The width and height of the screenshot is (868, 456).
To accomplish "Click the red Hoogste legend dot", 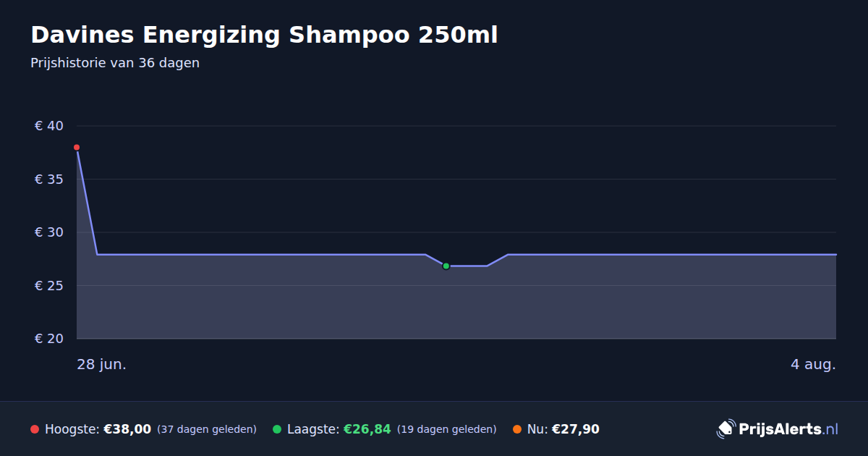I will (x=35, y=430).
